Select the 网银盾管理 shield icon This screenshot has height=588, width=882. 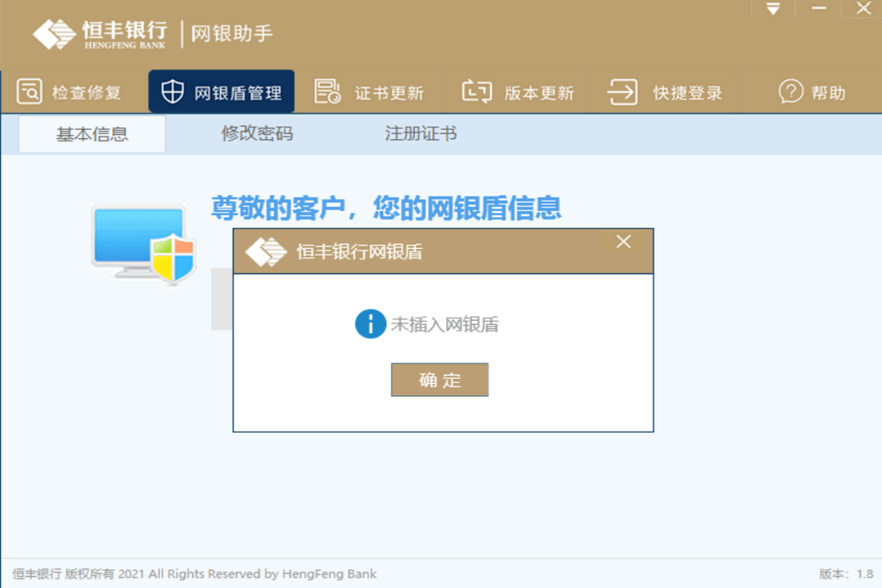[175, 91]
